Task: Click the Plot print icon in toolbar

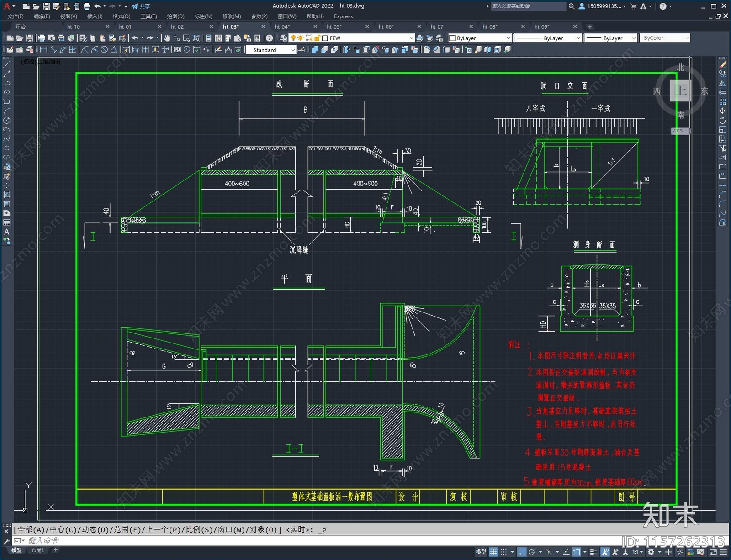Action: coord(42,38)
